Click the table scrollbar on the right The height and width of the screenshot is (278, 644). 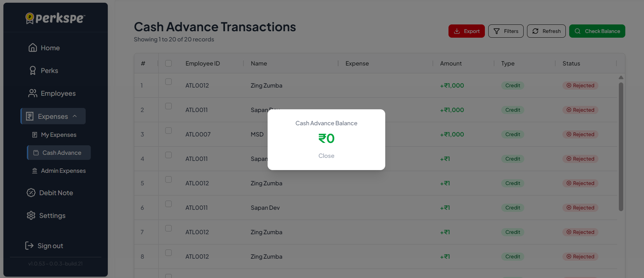(621, 143)
